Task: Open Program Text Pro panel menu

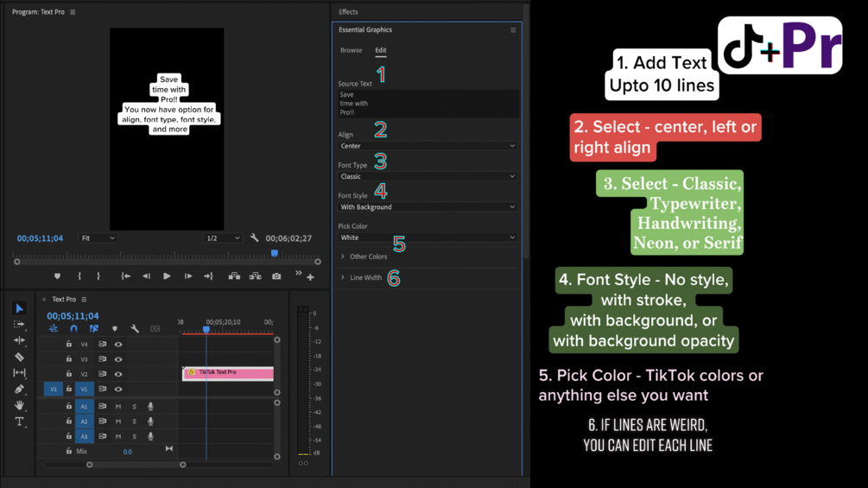Action: pyautogui.click(x=73, y=11)
